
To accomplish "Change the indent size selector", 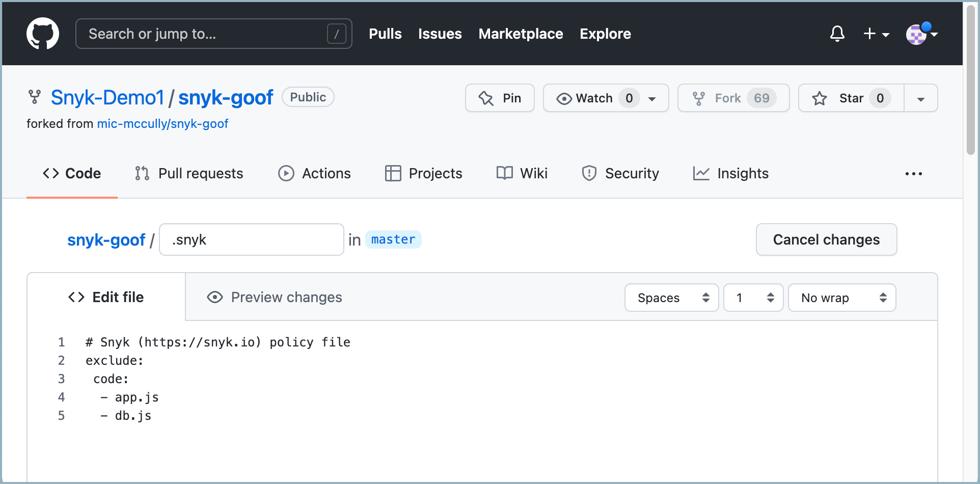I will click(x=753, y=298).
